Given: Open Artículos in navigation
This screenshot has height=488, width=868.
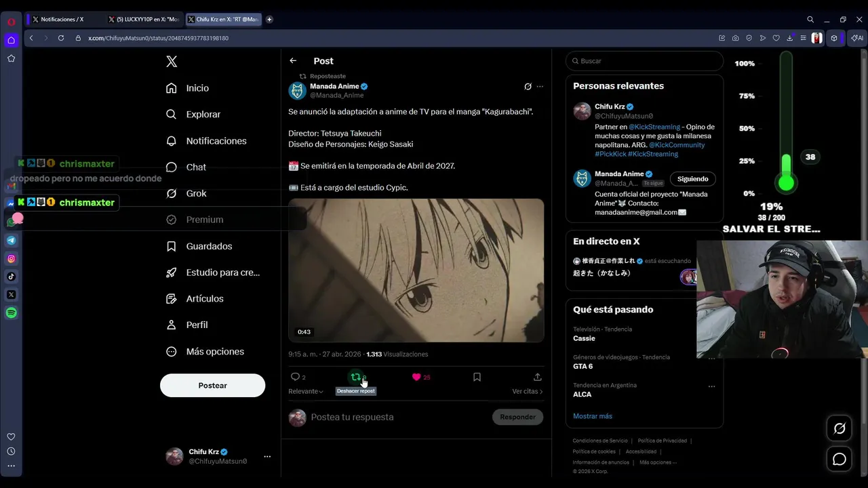Looking at the screenshot, I should 195,298.
